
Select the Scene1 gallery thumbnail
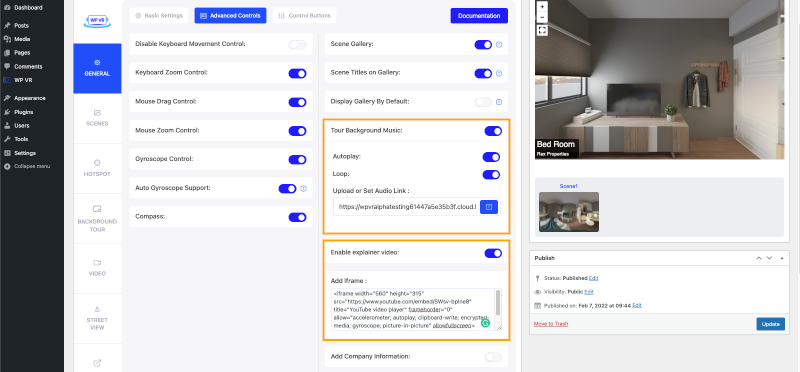(x=569, y=211)
